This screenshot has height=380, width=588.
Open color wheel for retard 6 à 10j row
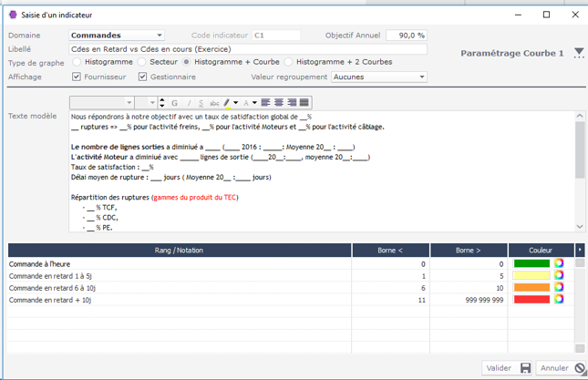click(559, 287)
